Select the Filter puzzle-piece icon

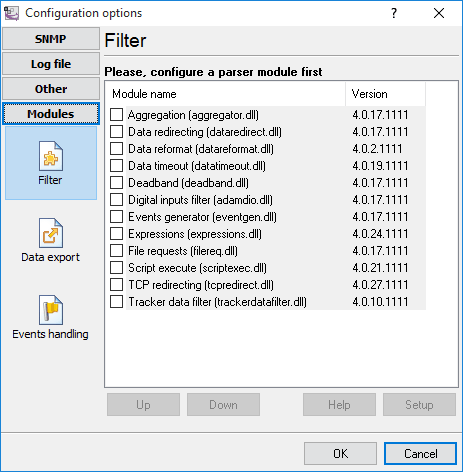[x=51, y=156]
